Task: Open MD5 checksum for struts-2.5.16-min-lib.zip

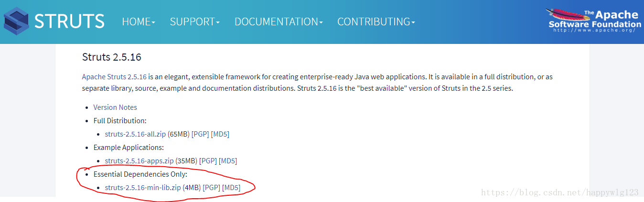Action: [231, 188]
